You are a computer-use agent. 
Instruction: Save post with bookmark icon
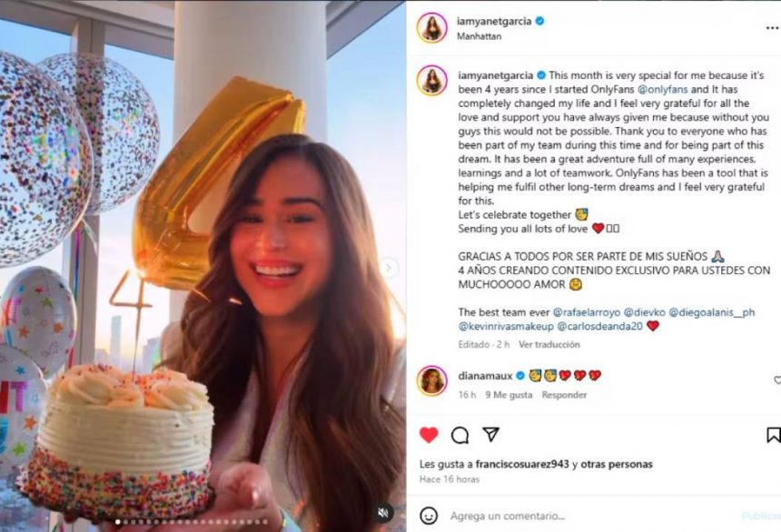tap(774, 435)
